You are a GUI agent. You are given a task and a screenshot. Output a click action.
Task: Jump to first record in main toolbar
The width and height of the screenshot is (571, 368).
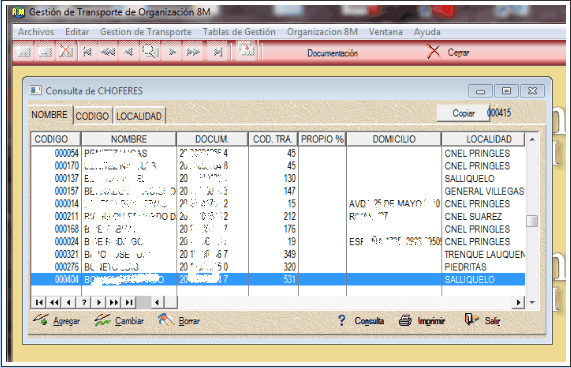tap(87, 52)
